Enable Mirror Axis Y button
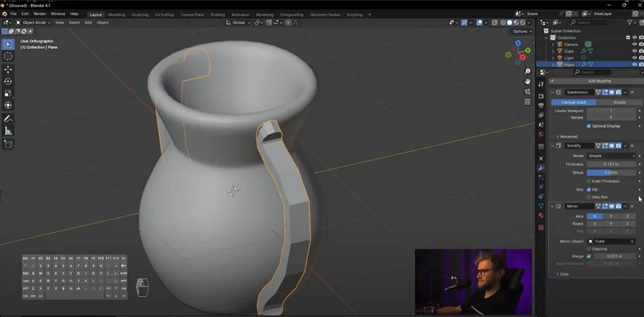Image resolution: width=644 pixels, height=317 pixels. coord(611,216)
